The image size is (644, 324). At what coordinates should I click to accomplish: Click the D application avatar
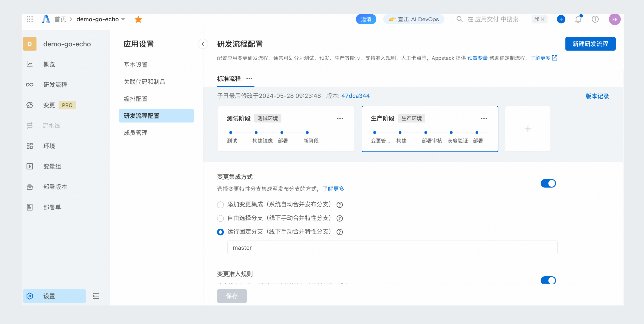click(30, 44)
